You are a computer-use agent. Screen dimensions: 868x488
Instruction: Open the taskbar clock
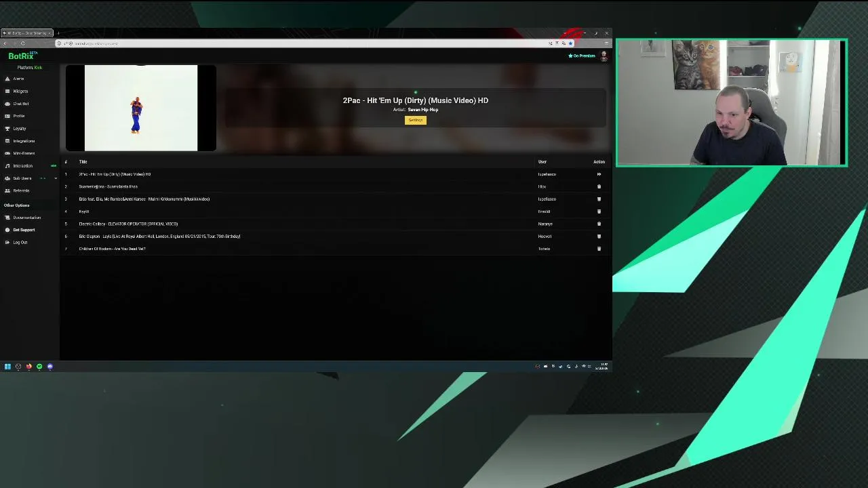pyautogui.click(x=603, y=367)
